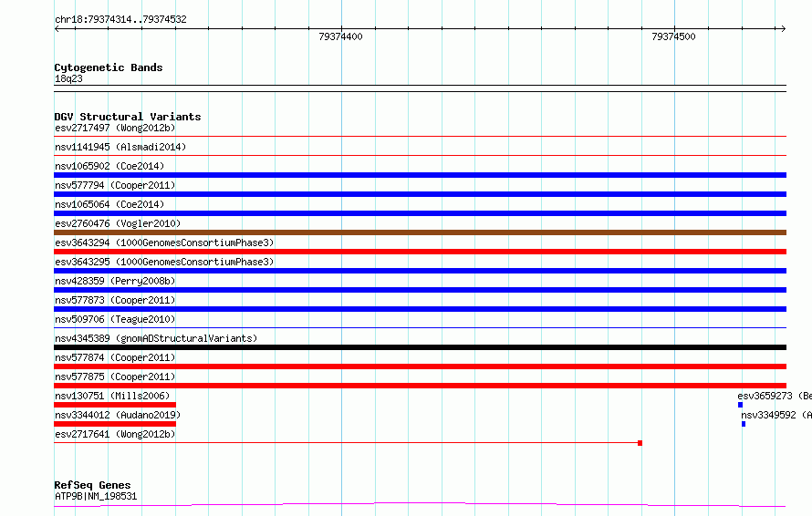Open variant nsv3344012 (Audano2019) label
812x516 pixels.
118,415
